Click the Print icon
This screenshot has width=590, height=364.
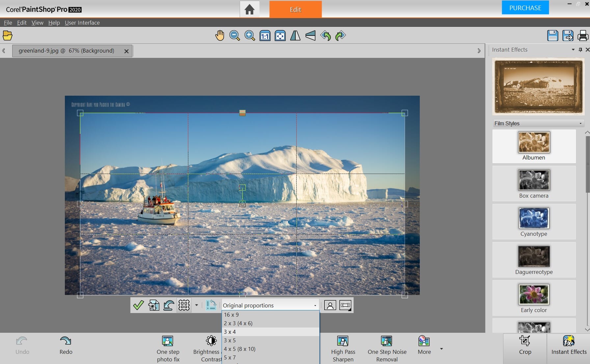click(583, 36)
